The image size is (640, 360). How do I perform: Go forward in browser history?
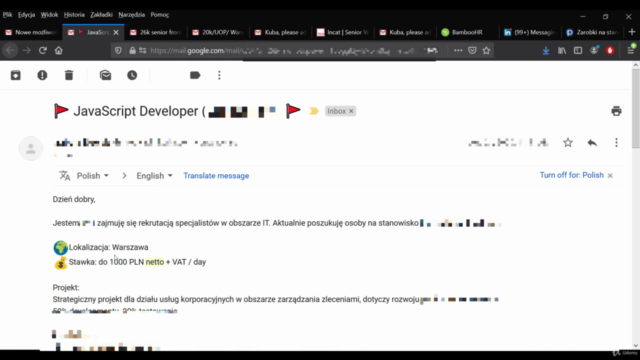point(27,51)
